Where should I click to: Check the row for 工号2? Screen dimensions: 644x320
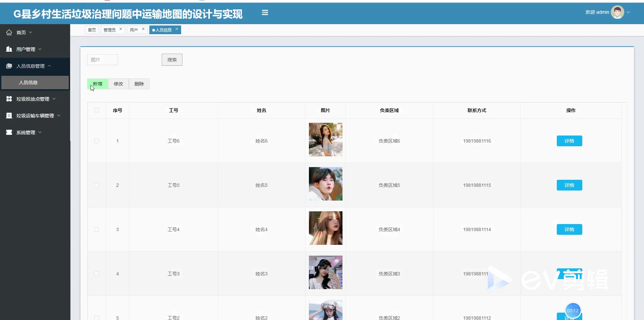(x=97, y=318)
